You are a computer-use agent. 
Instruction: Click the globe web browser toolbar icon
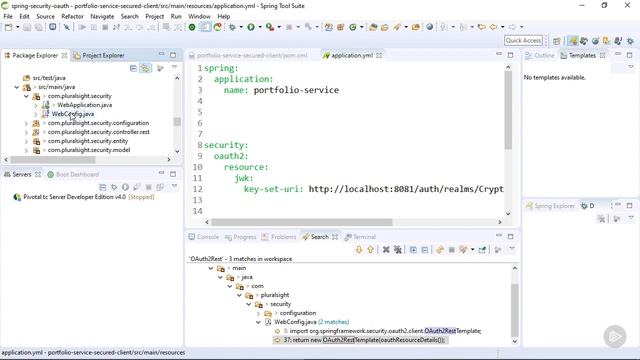coord(429,27)
